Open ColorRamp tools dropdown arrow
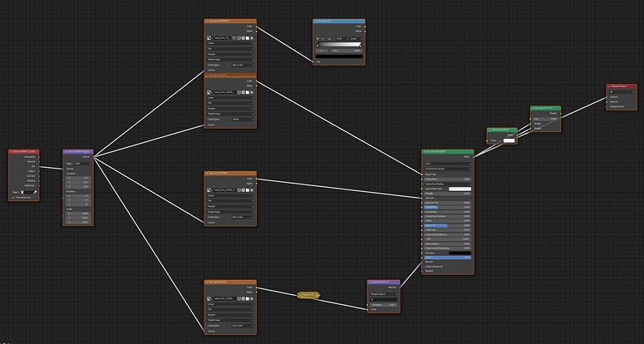Screen dimensions: 644x344 click(329, 38)
